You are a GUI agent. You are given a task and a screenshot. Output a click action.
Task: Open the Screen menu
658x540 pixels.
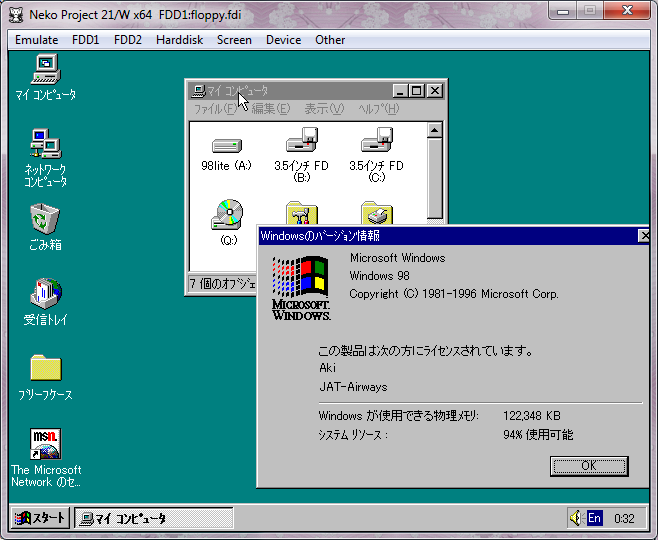click(234, 40)
